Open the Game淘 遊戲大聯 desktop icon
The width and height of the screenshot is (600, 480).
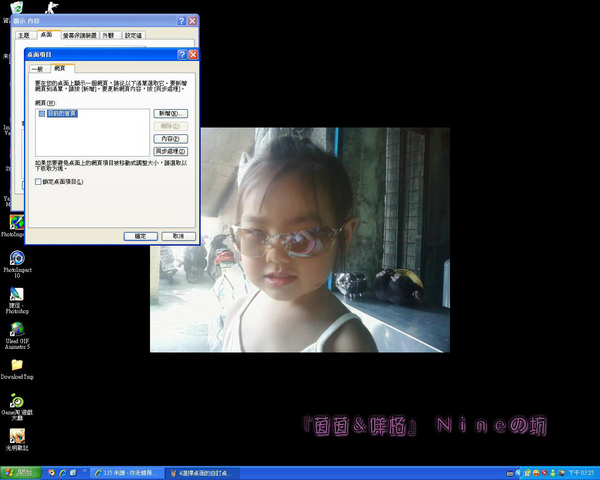[x=17, y=407]
